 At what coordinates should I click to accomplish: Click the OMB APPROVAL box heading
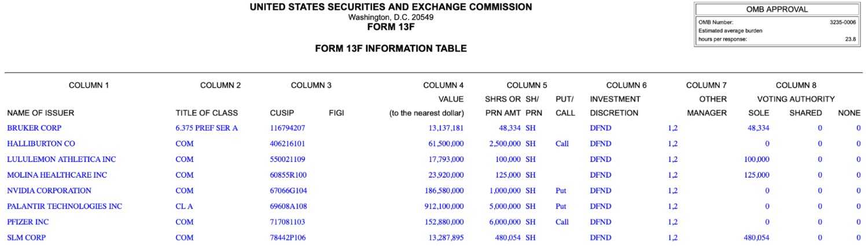click(x=777, y=9)
